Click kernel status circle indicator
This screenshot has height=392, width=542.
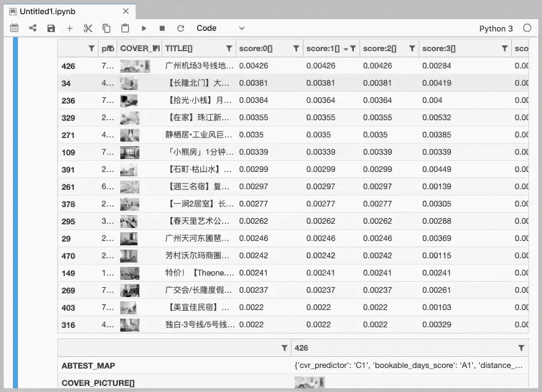click(527, 28)
